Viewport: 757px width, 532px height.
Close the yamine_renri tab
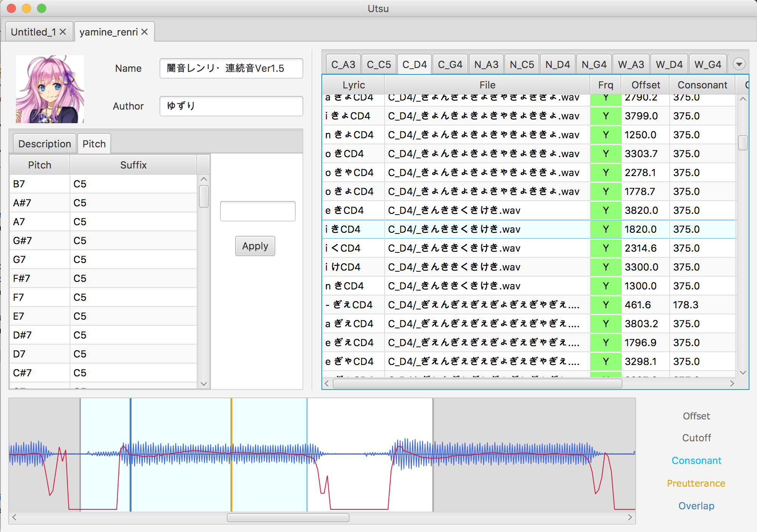[x=144, y=32]
